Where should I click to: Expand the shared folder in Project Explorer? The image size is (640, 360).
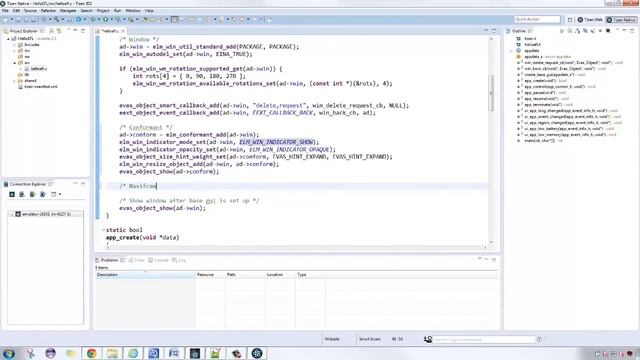tap(15, 81)
